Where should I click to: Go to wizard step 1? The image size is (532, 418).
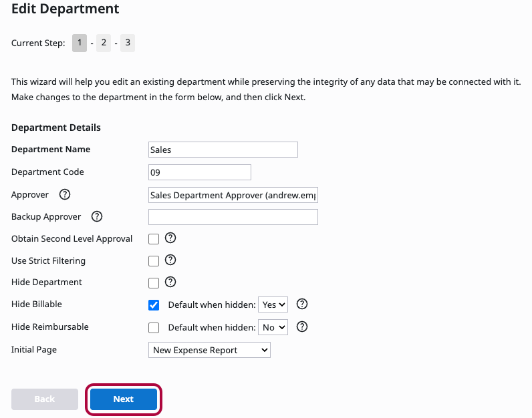pos(80,43)
